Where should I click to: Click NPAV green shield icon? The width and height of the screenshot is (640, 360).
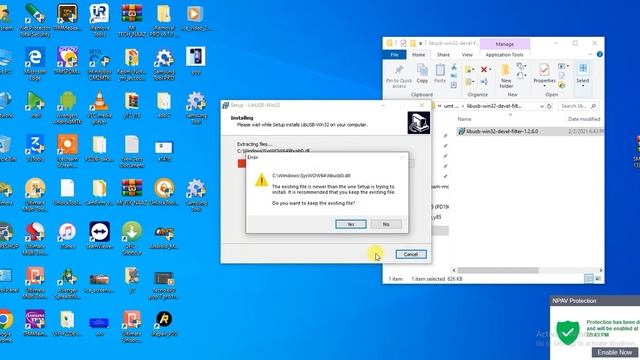coord(568,333)
